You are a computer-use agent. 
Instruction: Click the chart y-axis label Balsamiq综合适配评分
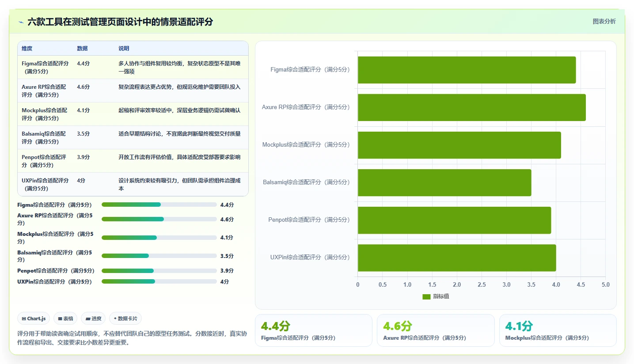(306, 182)
